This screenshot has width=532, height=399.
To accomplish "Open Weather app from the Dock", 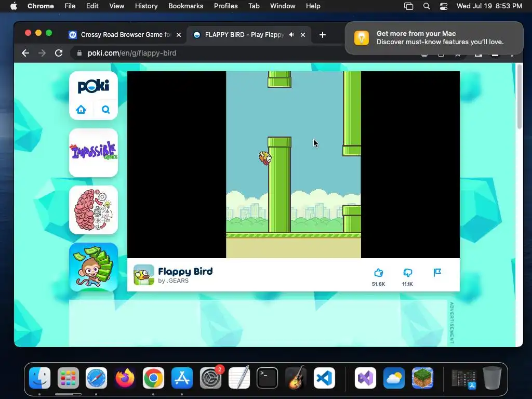I will (x=394, y=378).
